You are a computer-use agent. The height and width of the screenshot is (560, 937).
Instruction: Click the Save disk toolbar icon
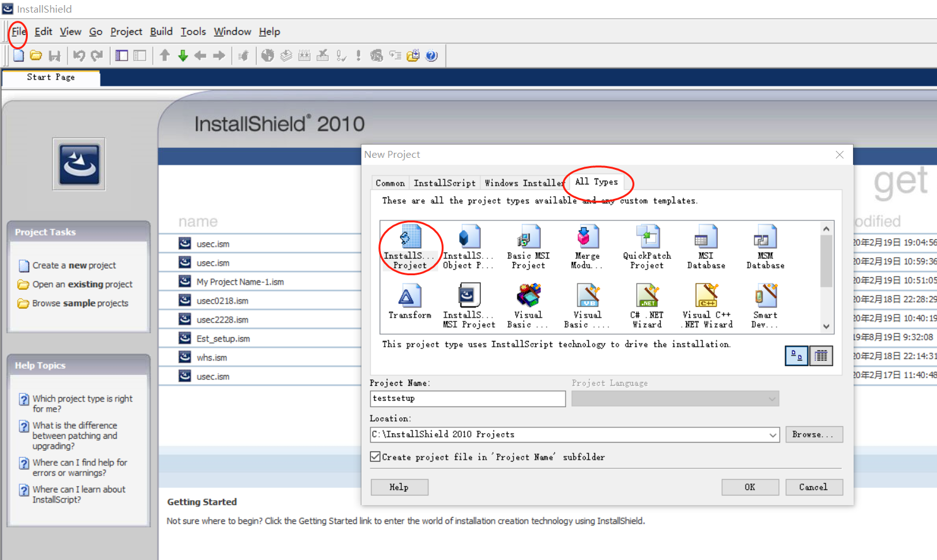point(54,56)
